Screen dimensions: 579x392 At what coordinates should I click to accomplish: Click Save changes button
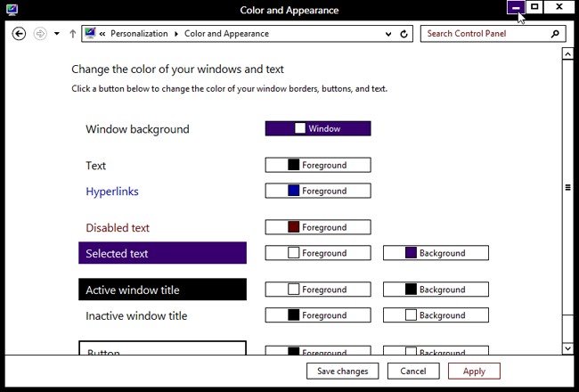point(343,371)
